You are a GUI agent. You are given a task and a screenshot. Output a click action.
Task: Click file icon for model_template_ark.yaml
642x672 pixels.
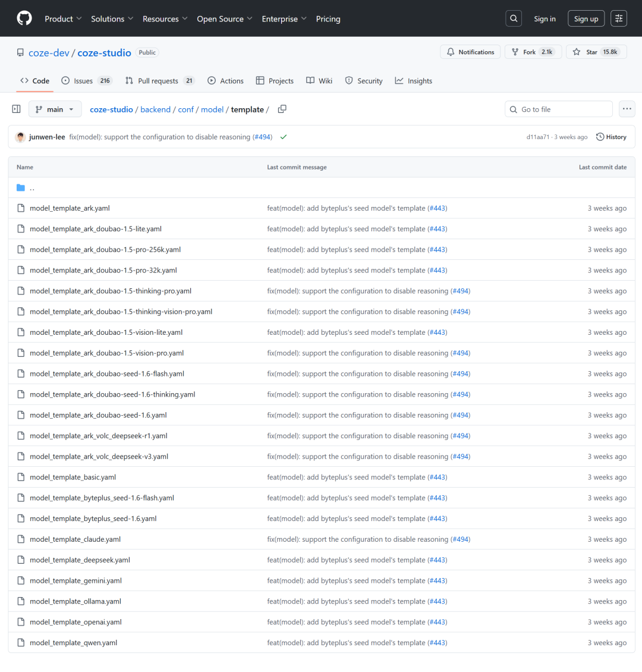21,208
